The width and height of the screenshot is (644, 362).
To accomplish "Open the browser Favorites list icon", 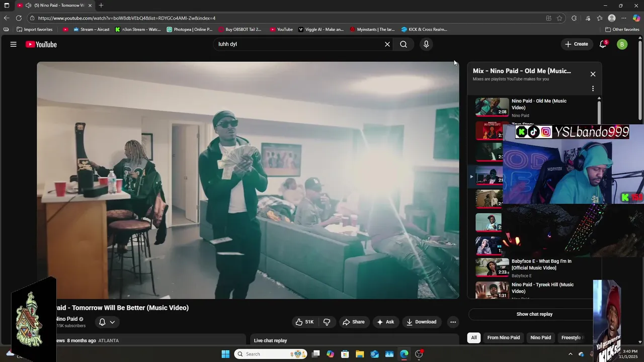I will click(x=600, y=18).
